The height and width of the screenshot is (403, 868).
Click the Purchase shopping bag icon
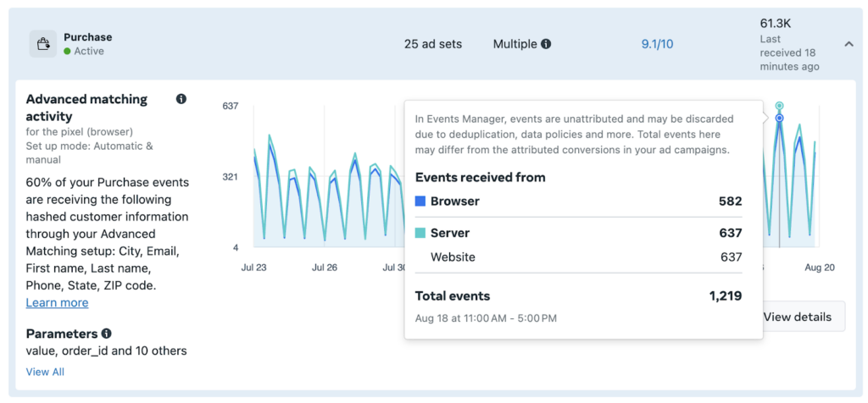pos(43,44)
